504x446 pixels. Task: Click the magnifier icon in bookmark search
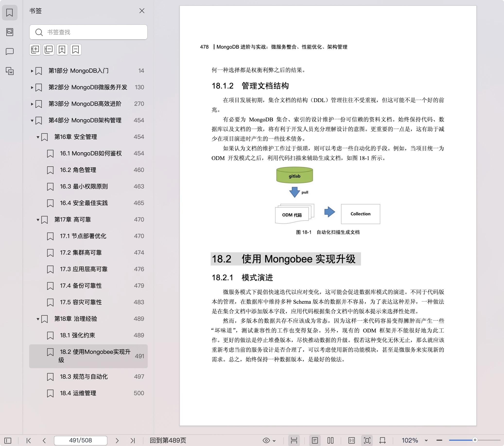point(39,32)
